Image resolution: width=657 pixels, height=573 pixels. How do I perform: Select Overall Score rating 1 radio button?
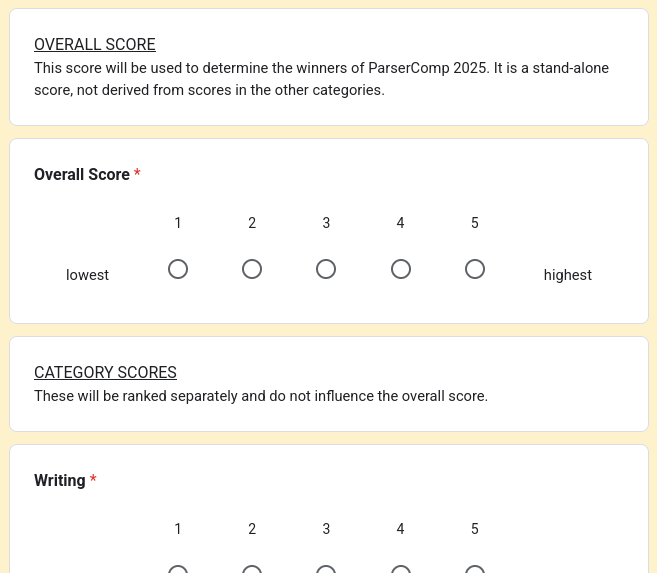pyautogui.click(x=178, y=269)
